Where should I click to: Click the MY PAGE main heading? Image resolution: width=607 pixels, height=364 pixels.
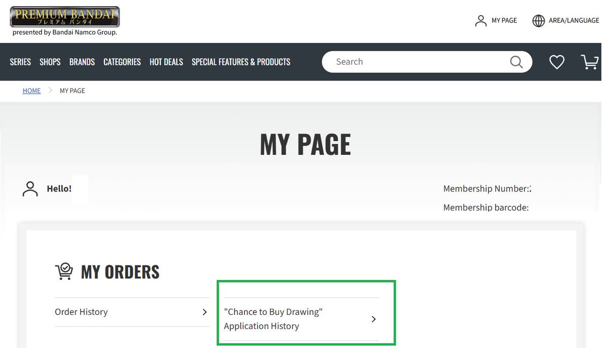click(x=305, y=144)
